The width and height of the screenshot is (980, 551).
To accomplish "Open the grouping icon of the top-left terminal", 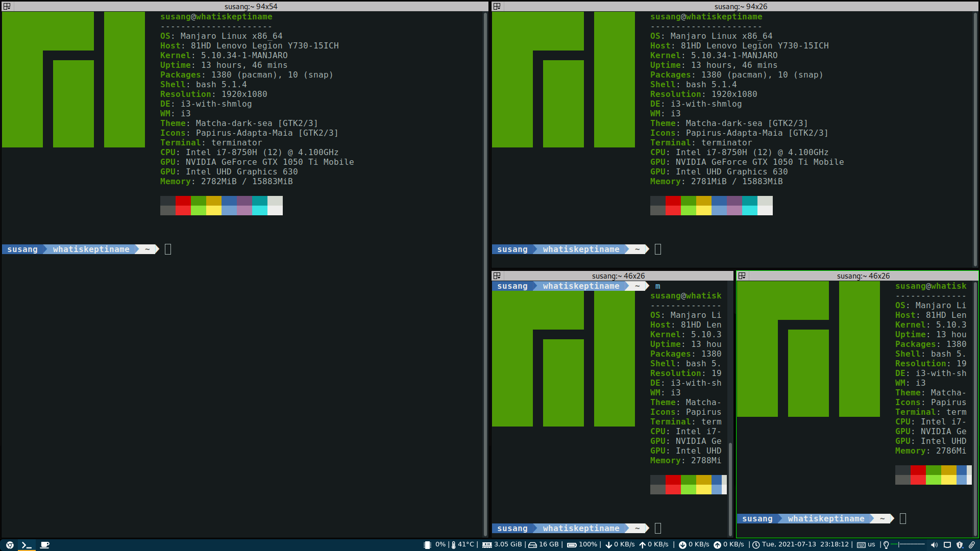I will click(7, 7).
